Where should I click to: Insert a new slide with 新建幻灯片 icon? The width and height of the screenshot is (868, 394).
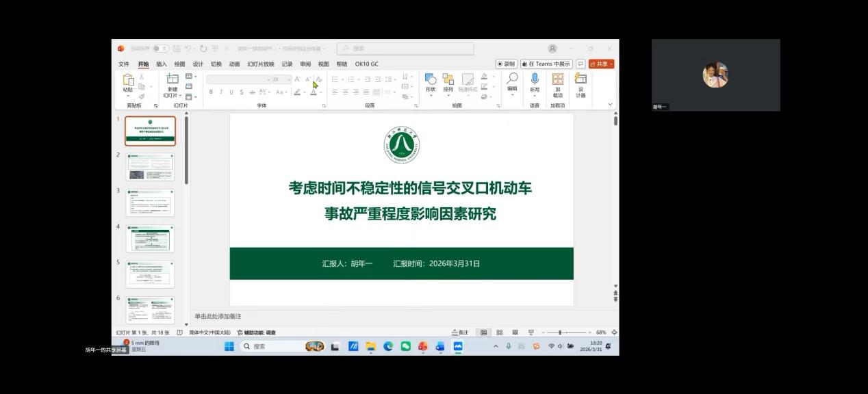tap(172, 79)
